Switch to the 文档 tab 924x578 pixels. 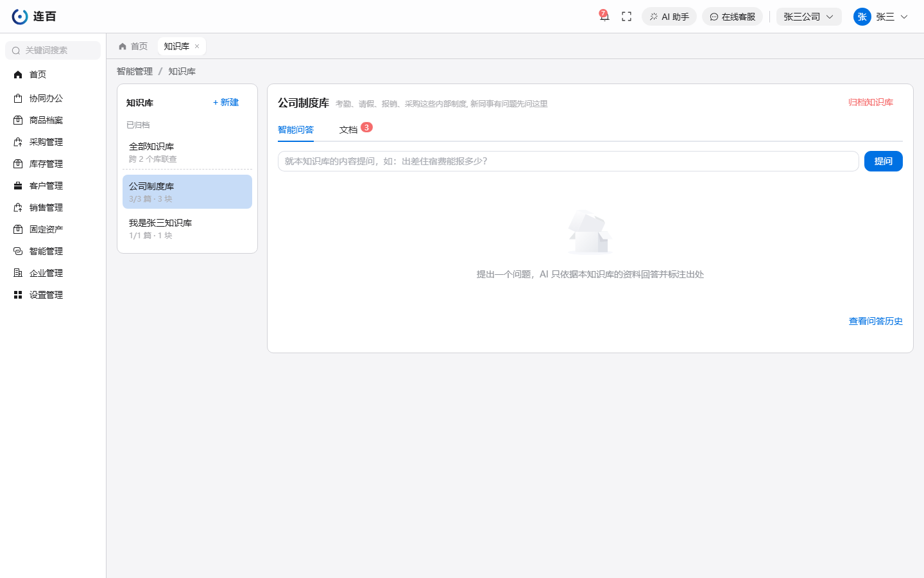pyautogui.click(x=348, y=130)
